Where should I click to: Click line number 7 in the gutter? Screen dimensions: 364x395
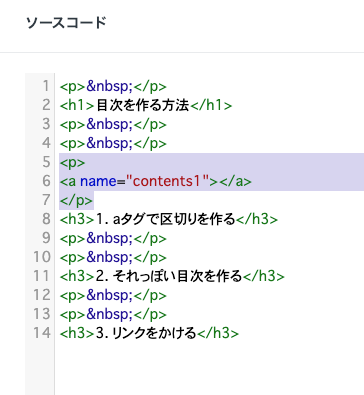tap(46, 200)
